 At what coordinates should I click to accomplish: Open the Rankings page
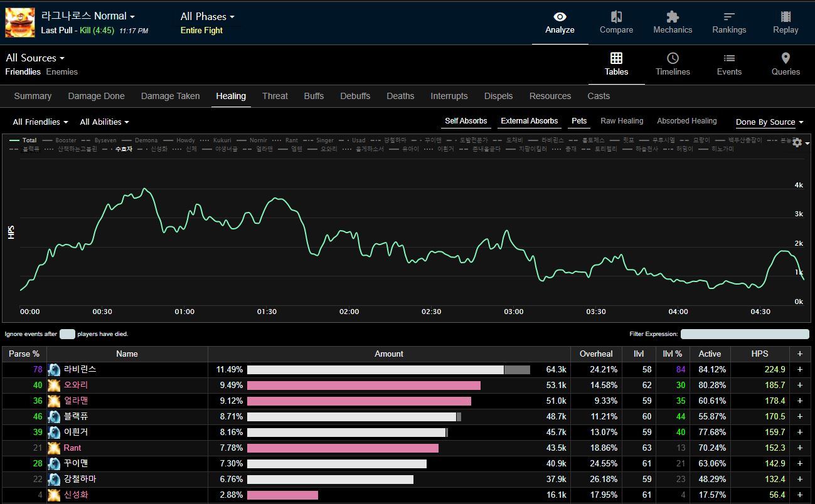(729, 23)
